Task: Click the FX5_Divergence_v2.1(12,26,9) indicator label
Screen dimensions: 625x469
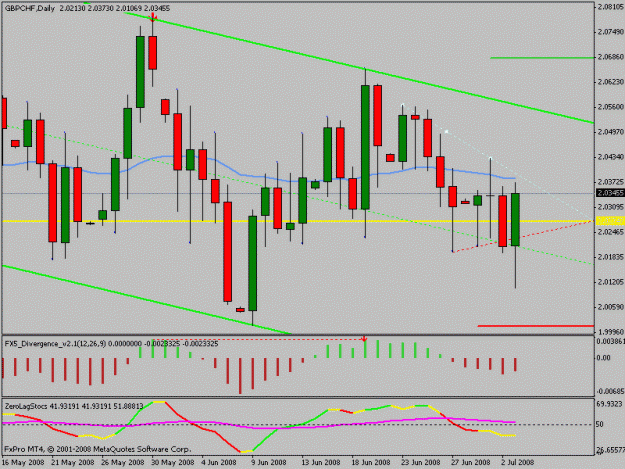Action: [55, 343]
